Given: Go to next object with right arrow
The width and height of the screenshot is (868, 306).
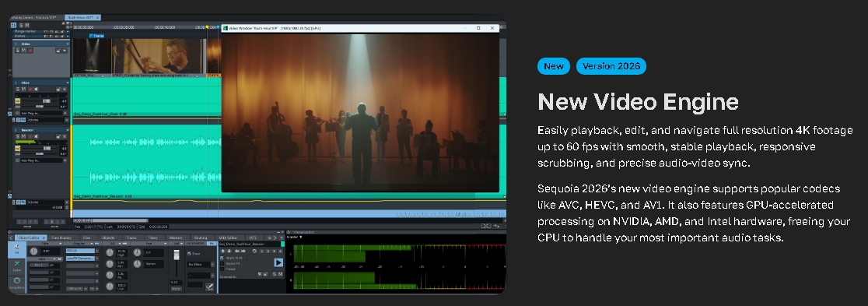Looking at the screenshot, I should point(243,251).
